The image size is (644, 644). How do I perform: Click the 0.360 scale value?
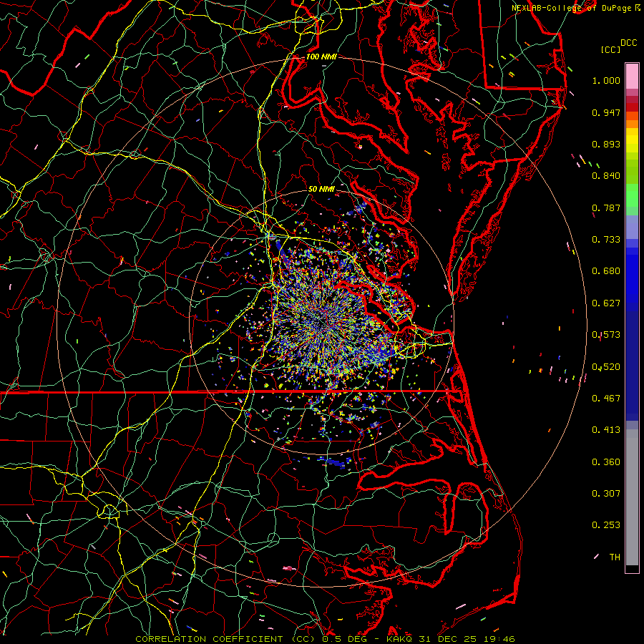point(606,462)
